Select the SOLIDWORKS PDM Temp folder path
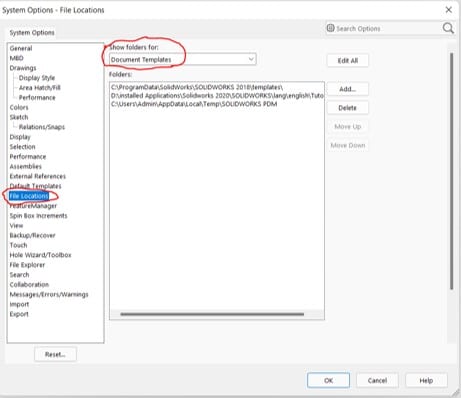Image resolution: width=461 pixels, height=398 pixels. coord(194,104)
